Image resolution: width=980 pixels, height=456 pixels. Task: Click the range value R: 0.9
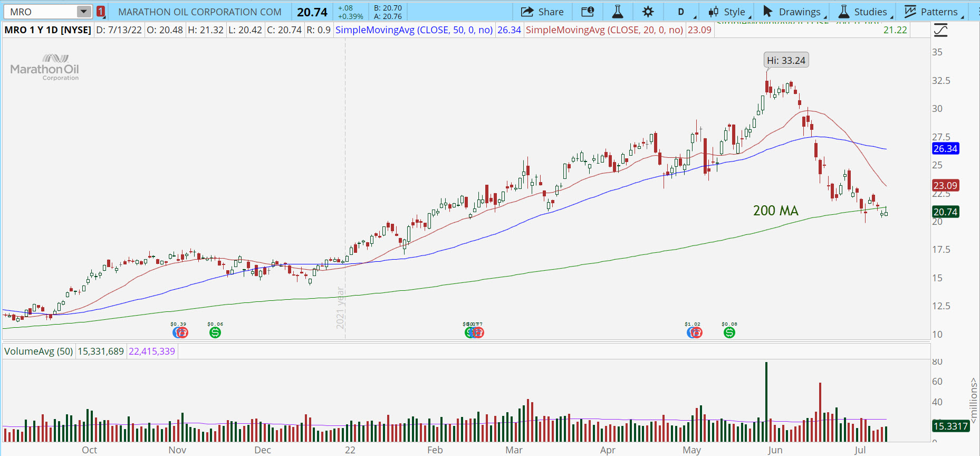pos(319,30)
